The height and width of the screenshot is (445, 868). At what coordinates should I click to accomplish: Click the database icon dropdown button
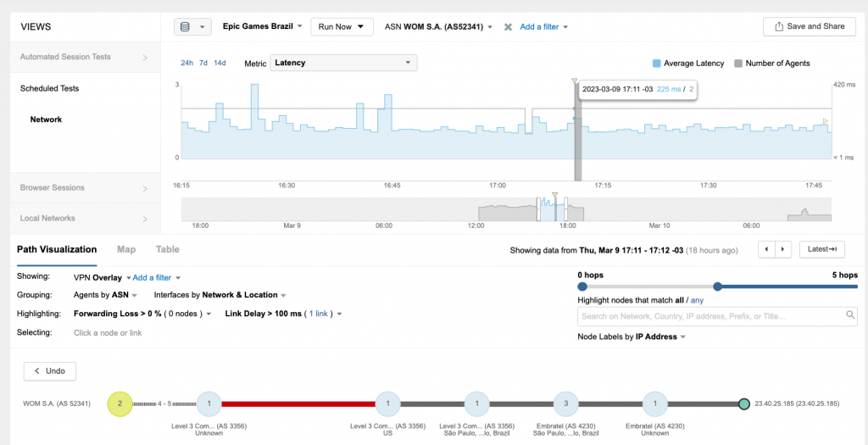[x=192, y=27]
